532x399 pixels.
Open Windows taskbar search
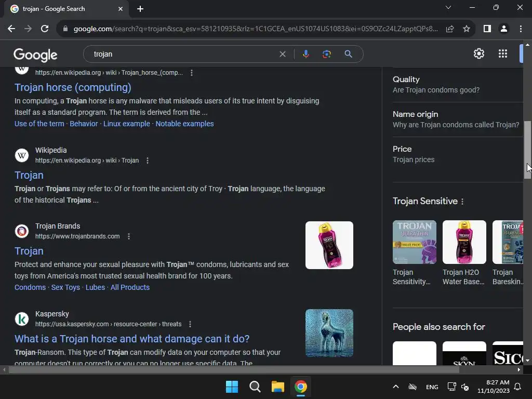coord(255,387)
